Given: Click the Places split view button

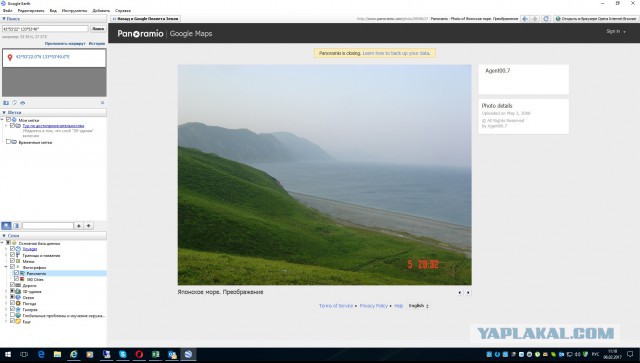Looking at the screenshot, I should tap(16, 226).
